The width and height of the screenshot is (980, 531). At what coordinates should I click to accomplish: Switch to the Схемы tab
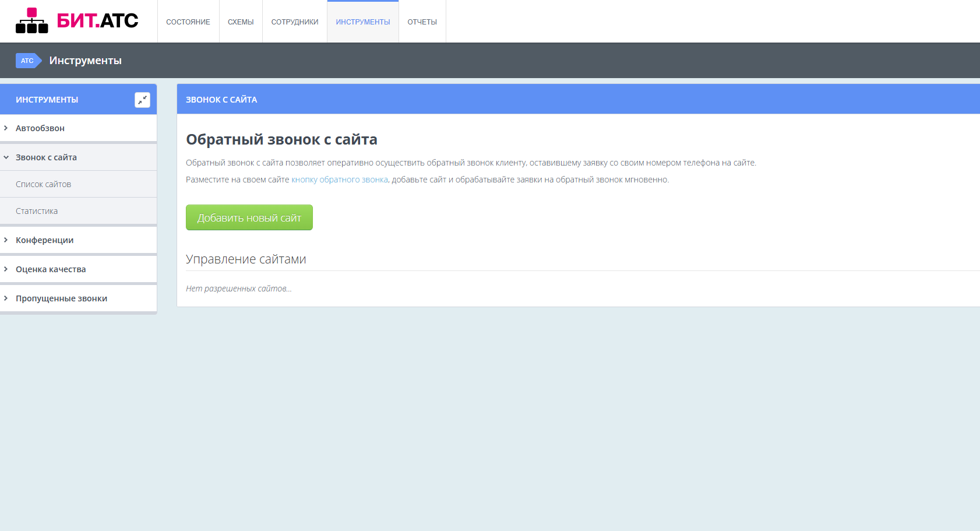point(241,22)
